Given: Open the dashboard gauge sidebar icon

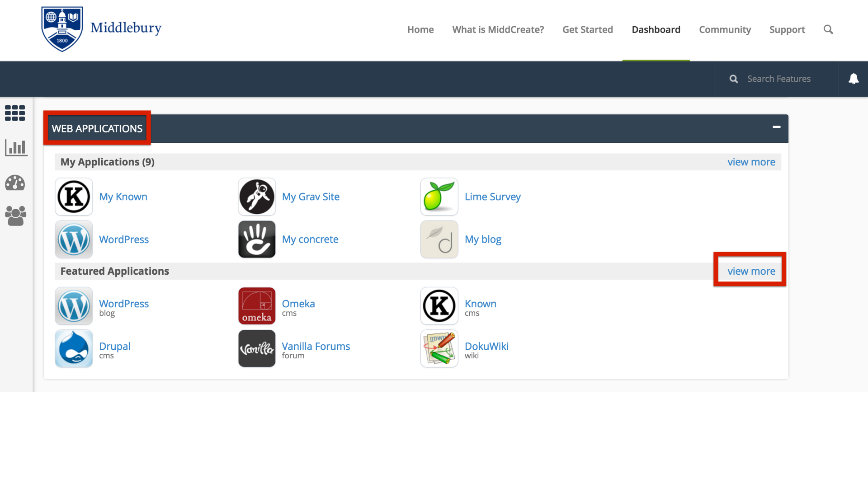Looking at the screenshot, I should (x=15, y=183).
